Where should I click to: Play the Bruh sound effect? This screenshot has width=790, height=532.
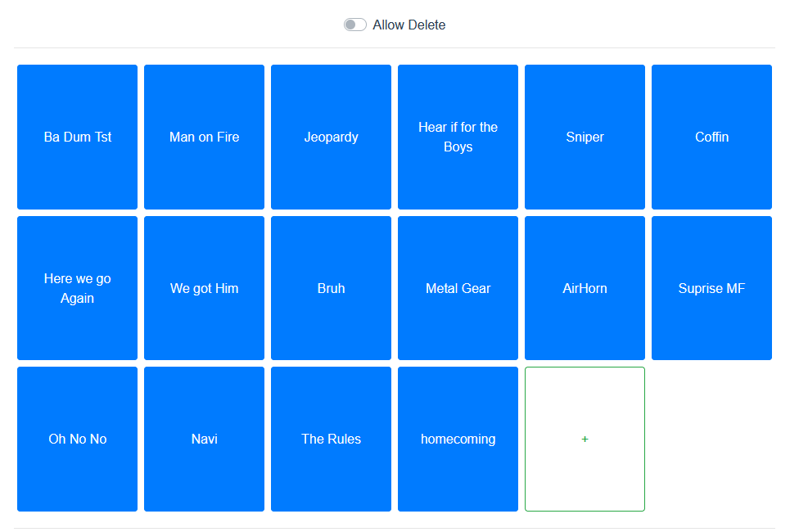coord(331,288)
